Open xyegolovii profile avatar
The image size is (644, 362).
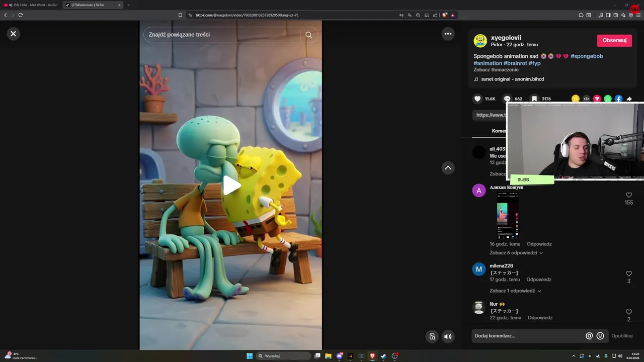[x=480, y=41]
